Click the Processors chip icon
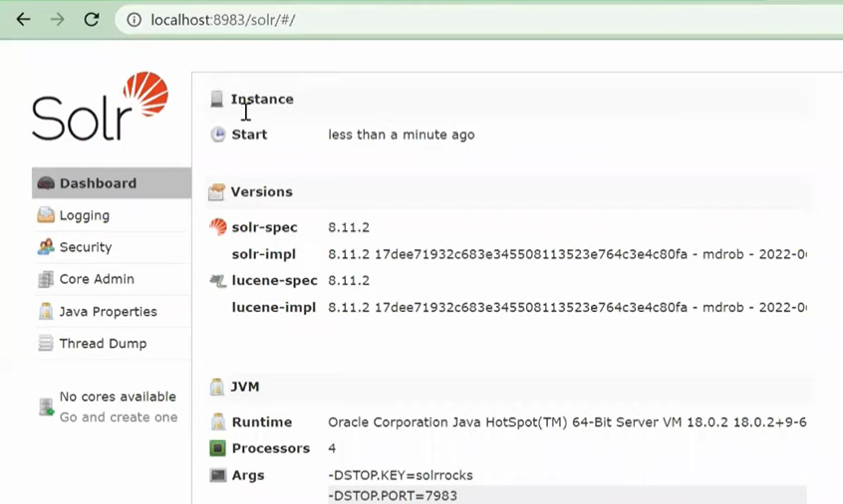The height and width of the screenshot is (504, 843). pyautogui.click(x=218, y=448)
